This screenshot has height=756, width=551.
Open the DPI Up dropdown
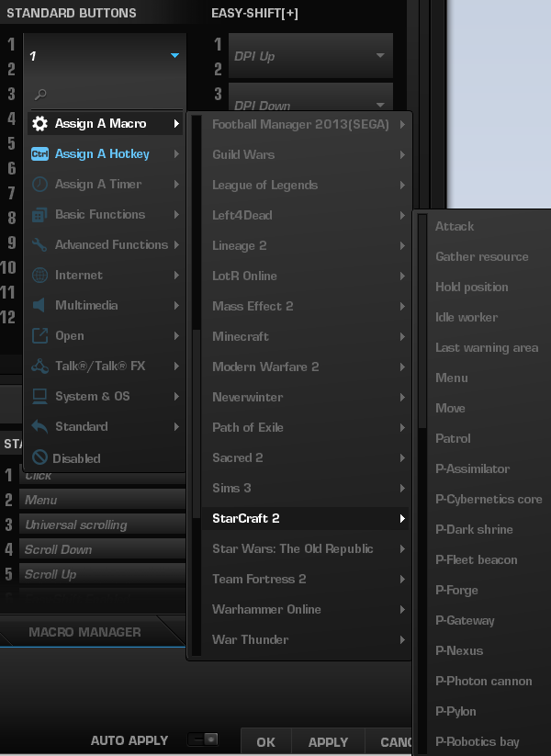(310, 55)
